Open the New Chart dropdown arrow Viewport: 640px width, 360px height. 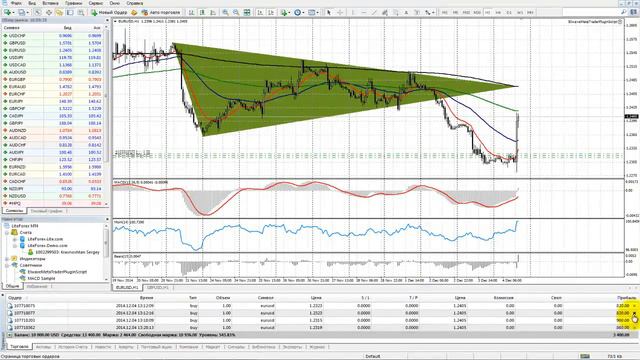pyautogui.click(x=14, y=13)
